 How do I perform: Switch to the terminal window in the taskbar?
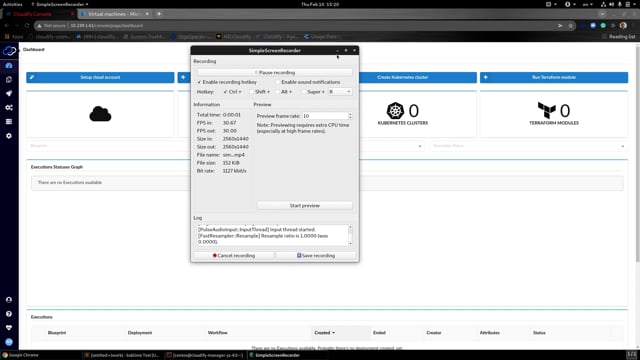click(x=205, y=355)
